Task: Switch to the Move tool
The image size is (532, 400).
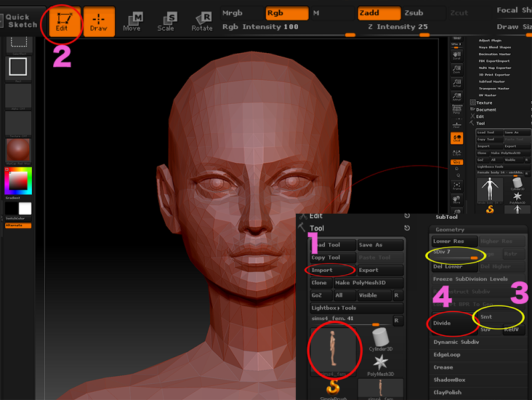Action: [x=132, y=21]
